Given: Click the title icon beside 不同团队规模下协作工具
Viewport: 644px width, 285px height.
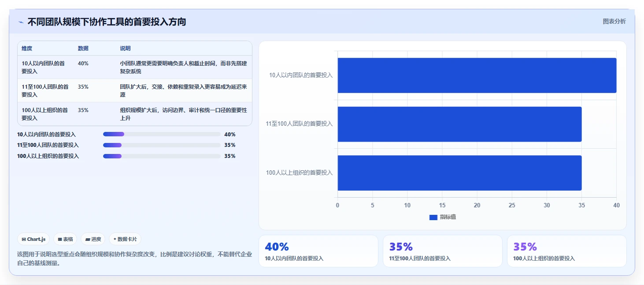Looking at the screenshot, I should [x=21, y=22].
